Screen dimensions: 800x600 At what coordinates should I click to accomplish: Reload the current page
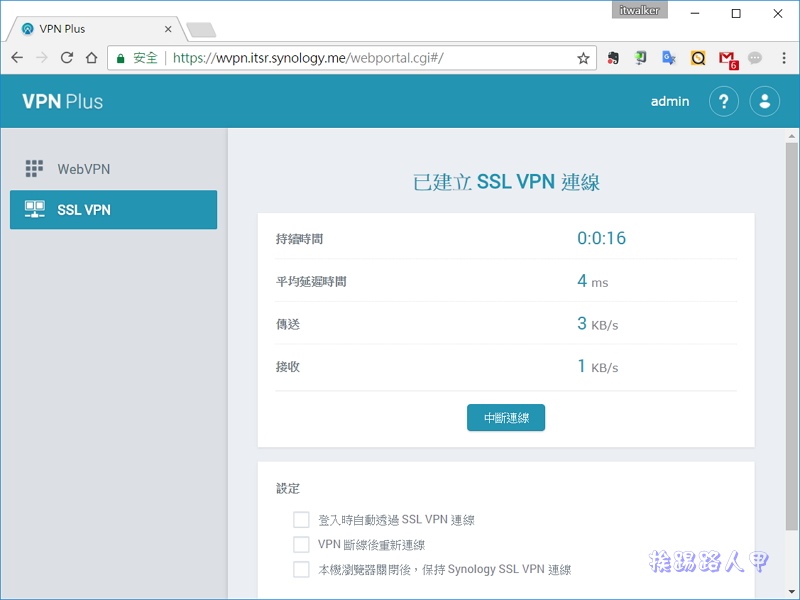coord(67,58)
